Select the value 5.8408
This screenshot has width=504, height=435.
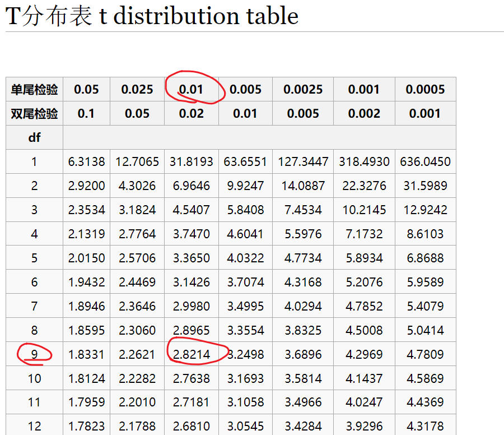[245, 210]
